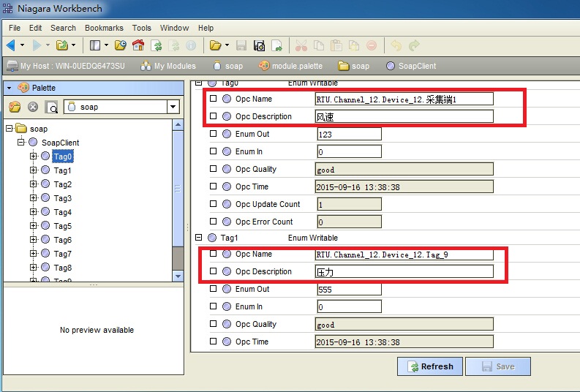Click Enum Out field showing 123

pos(349,134)
